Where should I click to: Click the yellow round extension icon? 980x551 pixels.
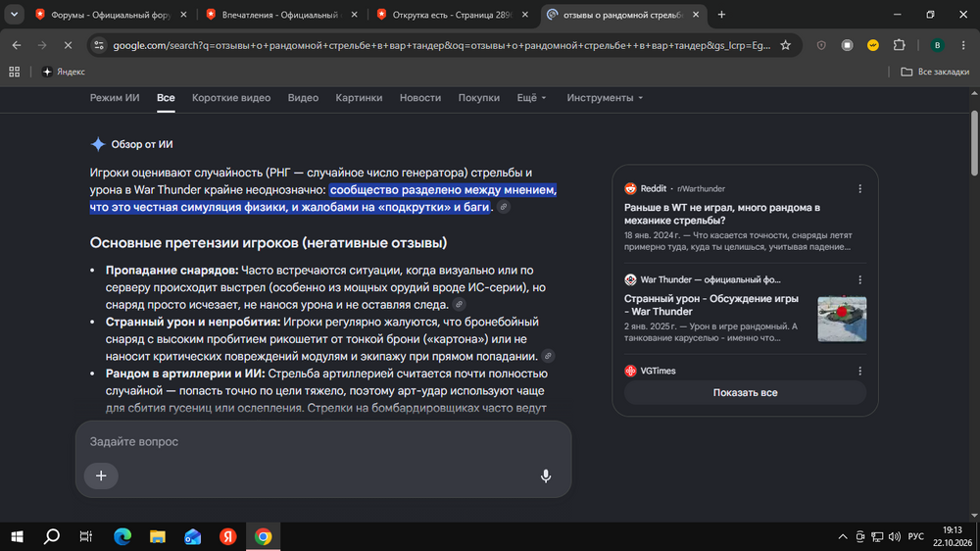(x=872, y=45)
